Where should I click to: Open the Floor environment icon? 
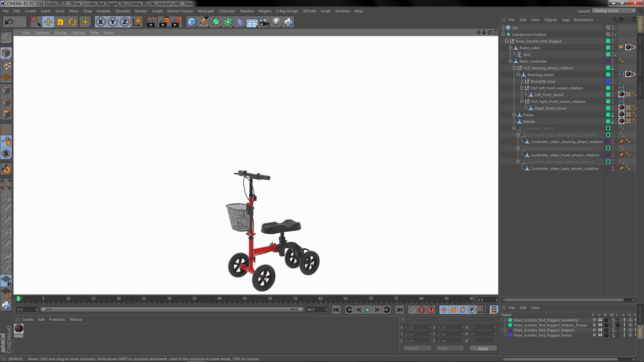tap(252, 22)
